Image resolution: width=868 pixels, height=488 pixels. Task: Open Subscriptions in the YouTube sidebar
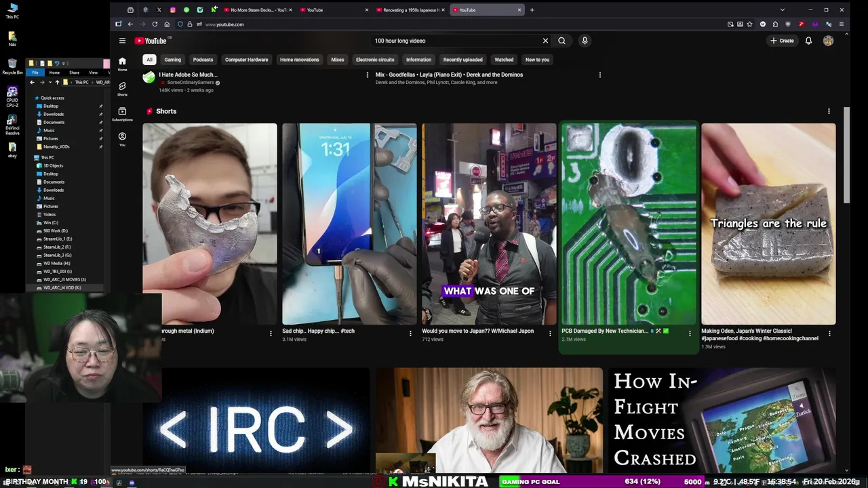coord(122,114)
